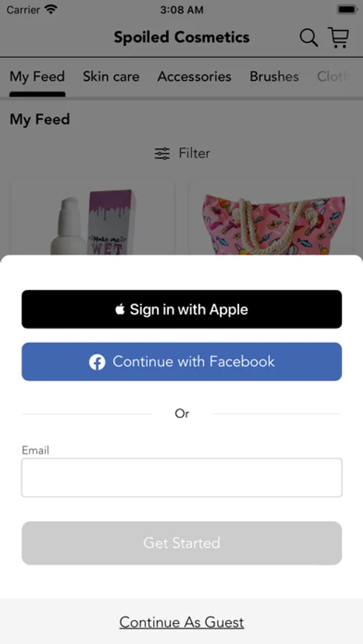Tap Continue As Guest link
363x644 pixels.
click(182, 623)
